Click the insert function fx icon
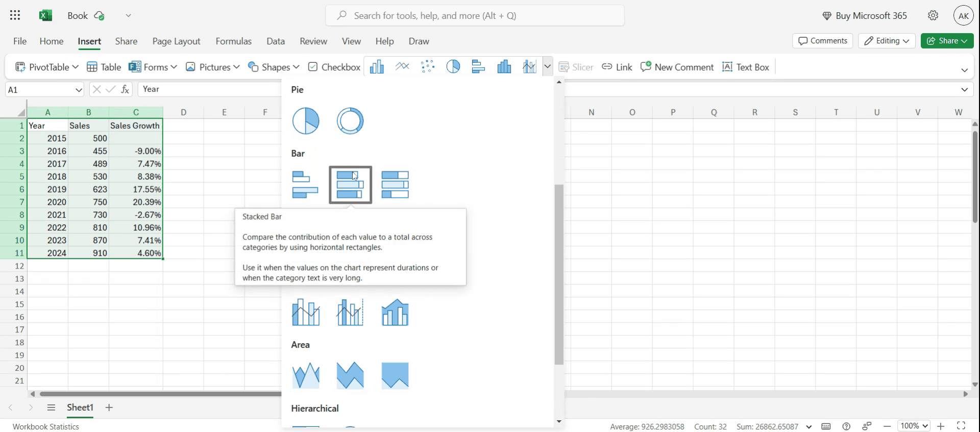The image size is (980, 432). tap(125, 89)
